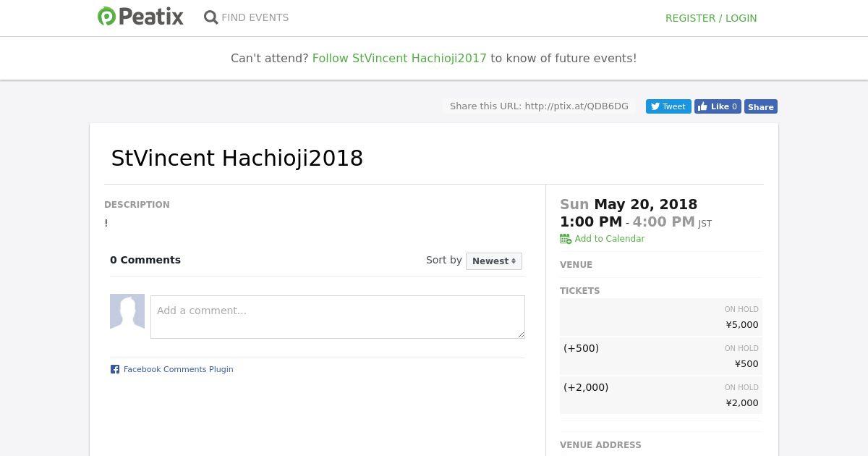Screen dimensions: 868x456
Task: Open the Find Events search icon
Action: click(210, 17)
